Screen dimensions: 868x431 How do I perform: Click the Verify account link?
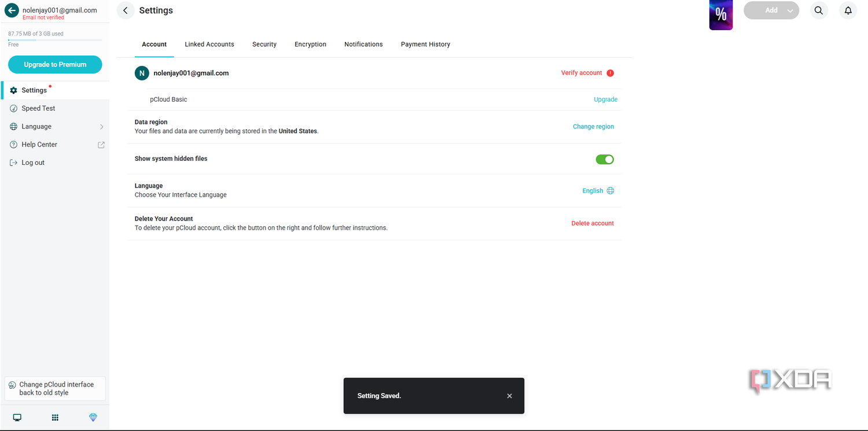point(582,73)
